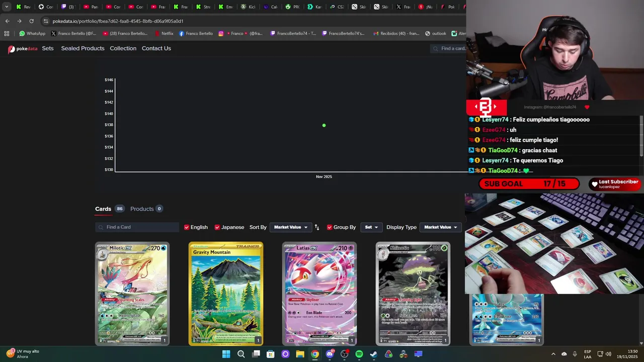644x362 pixels.
Task: Open Spotify from the taskbar
Action: (x=359, y=354)
